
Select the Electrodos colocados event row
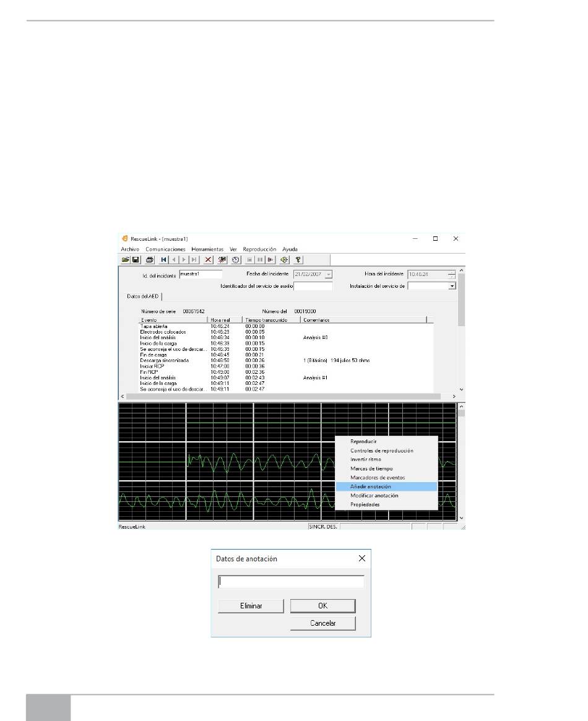(286, 332)
